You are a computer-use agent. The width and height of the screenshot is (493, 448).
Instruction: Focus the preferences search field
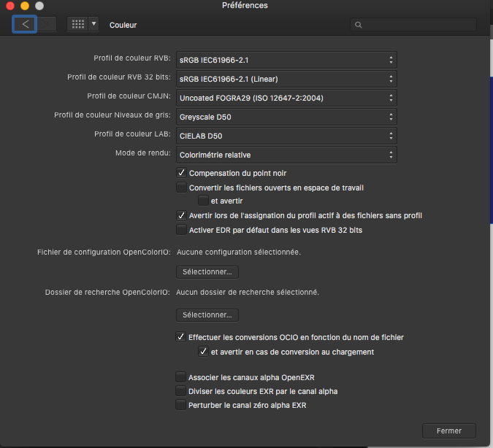click(x=413, y=25)
